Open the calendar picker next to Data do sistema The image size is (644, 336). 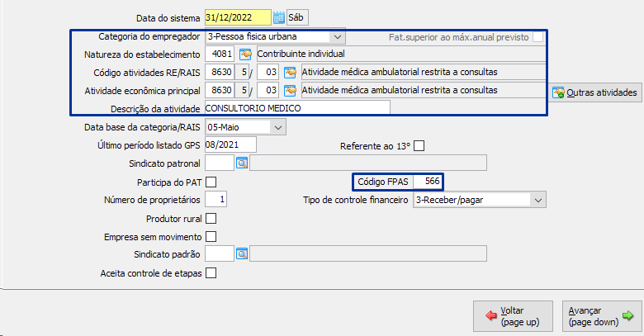pyautogui.click(x=279, y=17)
